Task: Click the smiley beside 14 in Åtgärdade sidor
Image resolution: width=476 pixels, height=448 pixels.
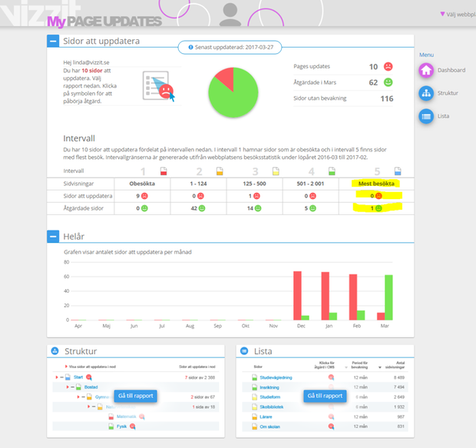Action: (258, 208)
